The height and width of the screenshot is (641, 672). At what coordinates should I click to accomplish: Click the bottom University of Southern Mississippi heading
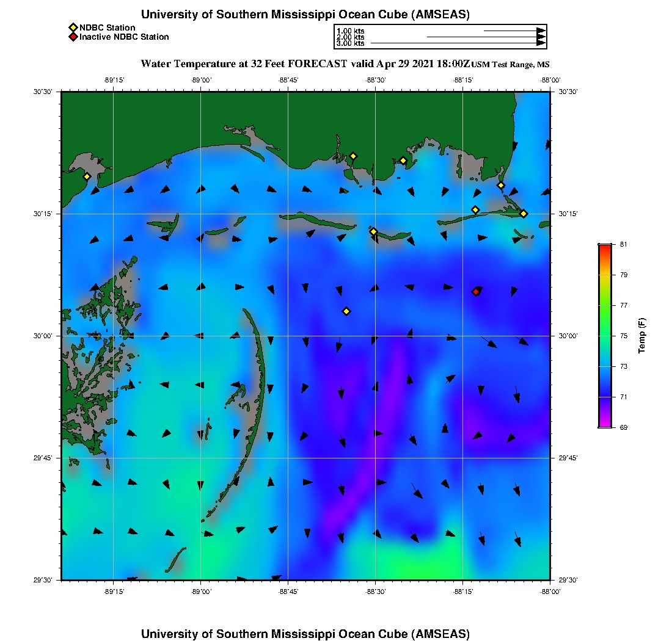(305, 634)
